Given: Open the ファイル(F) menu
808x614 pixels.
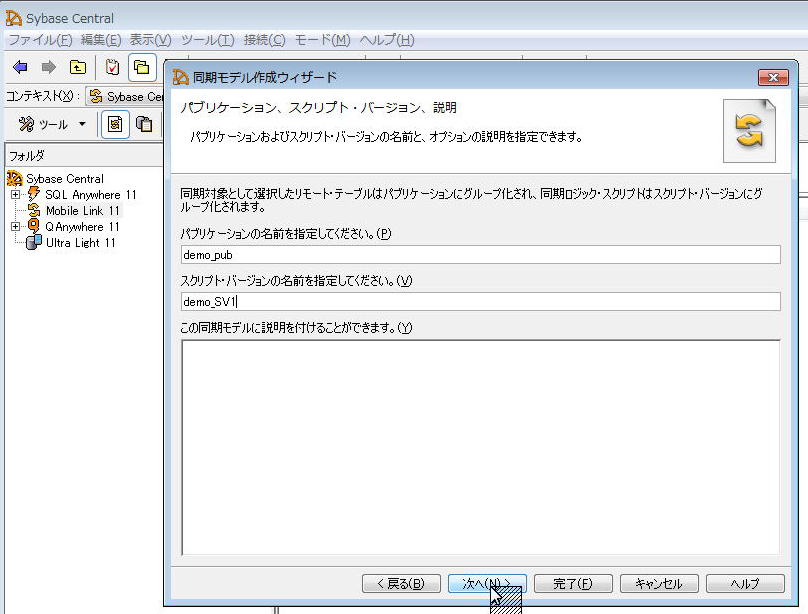Looking at the screenshot, I should click(40, 40).
